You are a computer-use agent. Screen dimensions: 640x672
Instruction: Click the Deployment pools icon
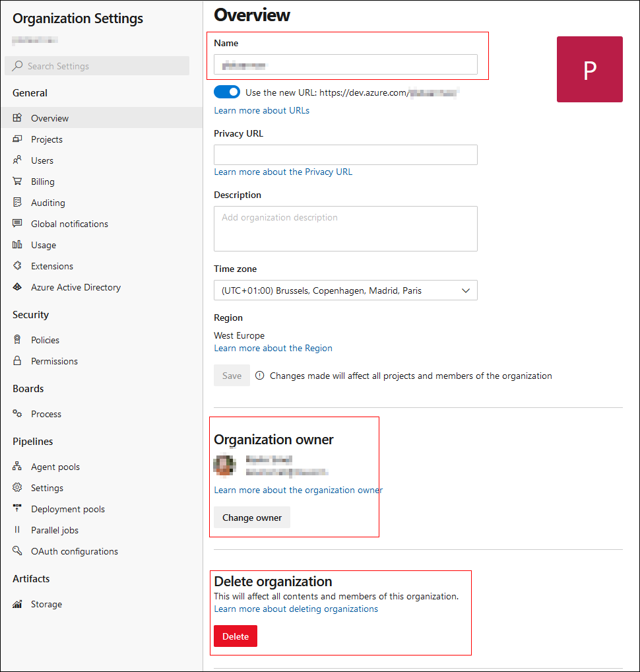click(17, 509)
